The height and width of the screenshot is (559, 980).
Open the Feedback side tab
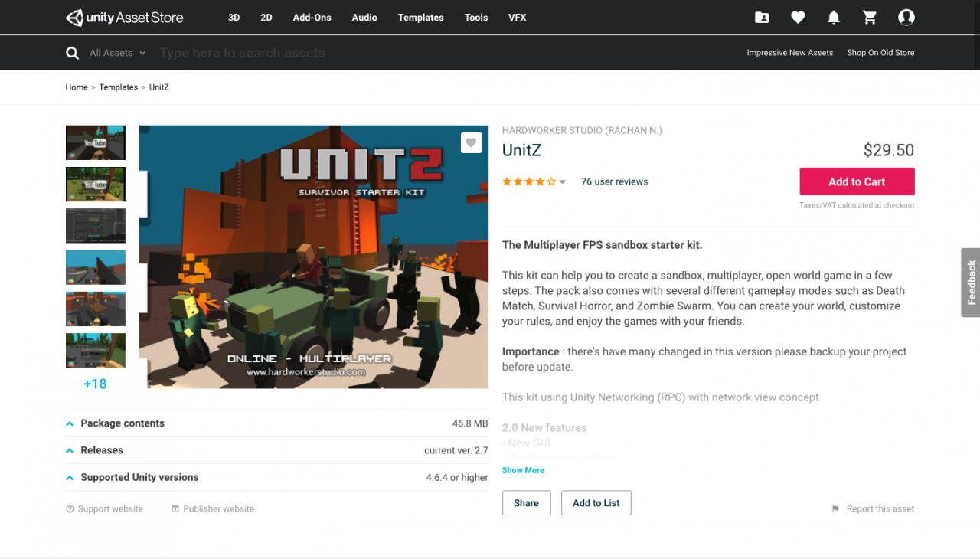(971, 283)
